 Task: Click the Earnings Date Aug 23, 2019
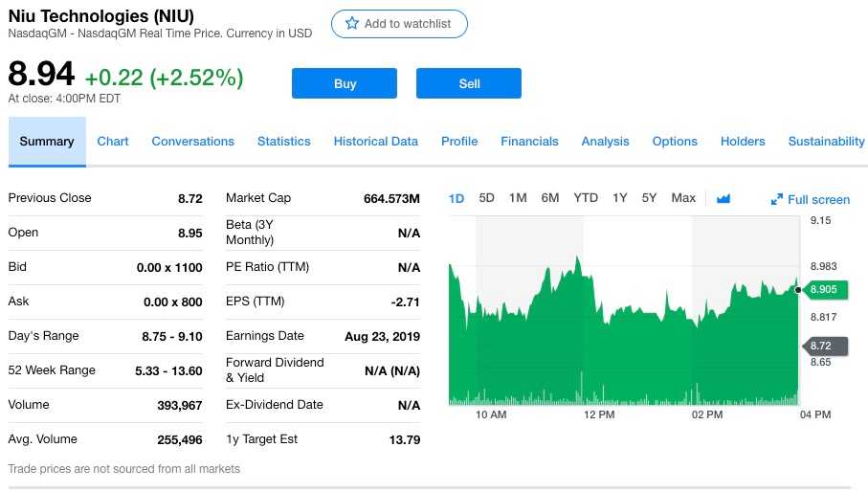(x=382, y=337)
